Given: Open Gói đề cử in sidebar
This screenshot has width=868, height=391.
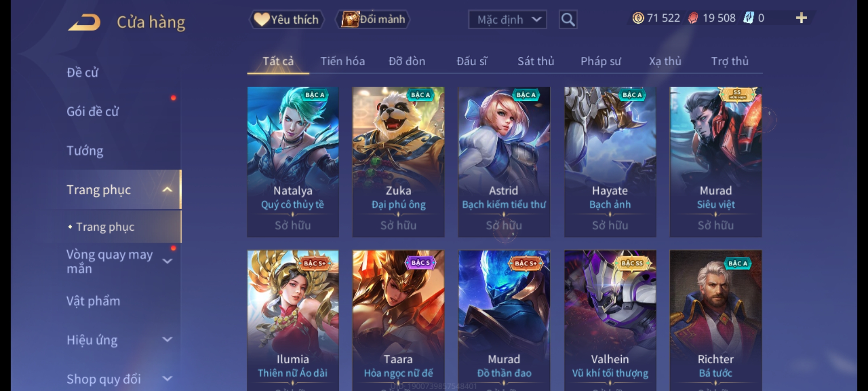Looking at the screenshot, I should (93, 112).
